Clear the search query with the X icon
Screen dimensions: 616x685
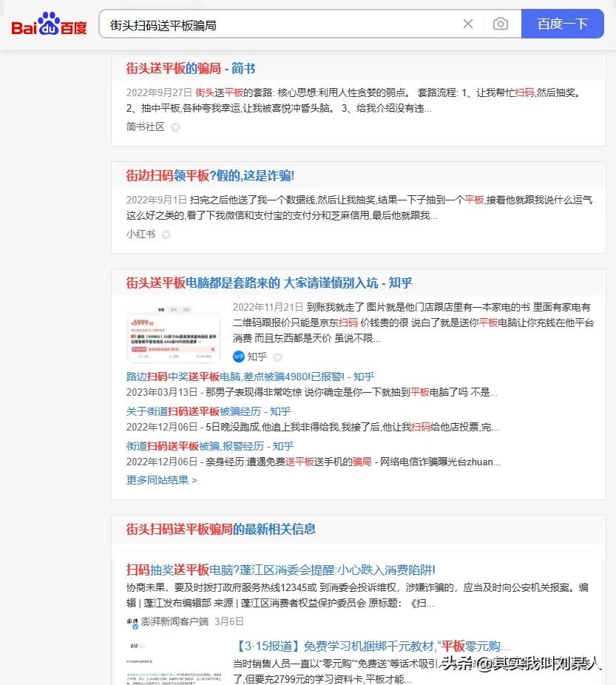click(x=468, y=24)
